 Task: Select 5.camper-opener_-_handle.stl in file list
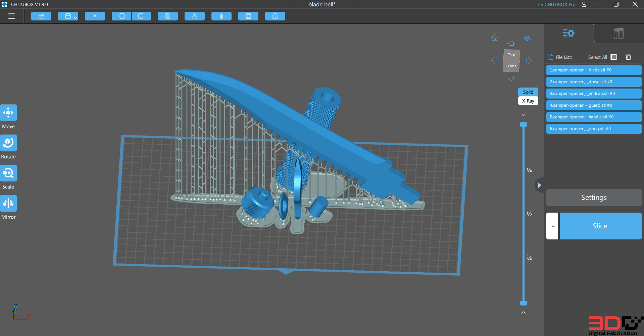point(594,117)
